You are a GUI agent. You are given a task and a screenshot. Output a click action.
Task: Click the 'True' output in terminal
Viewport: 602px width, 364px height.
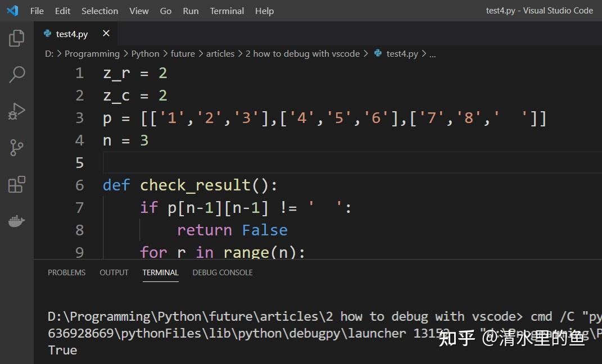click(62, 350)
